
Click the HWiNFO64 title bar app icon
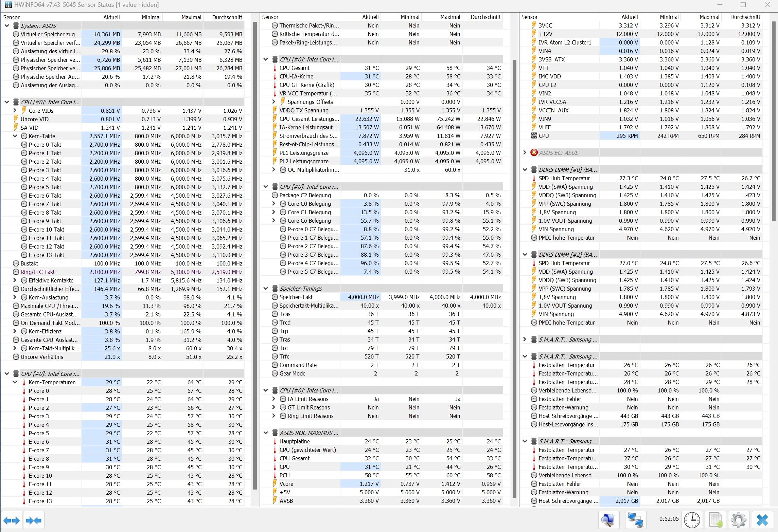8,5
